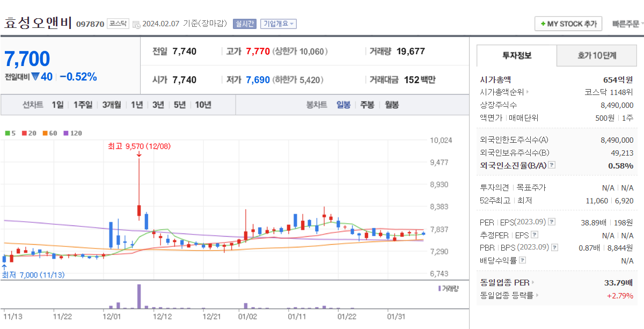The height and width of the screenshot is (329, 644).
Task: Click the 최고 9,570 (12/08) chart marker
Action: (x=139, y=146)
